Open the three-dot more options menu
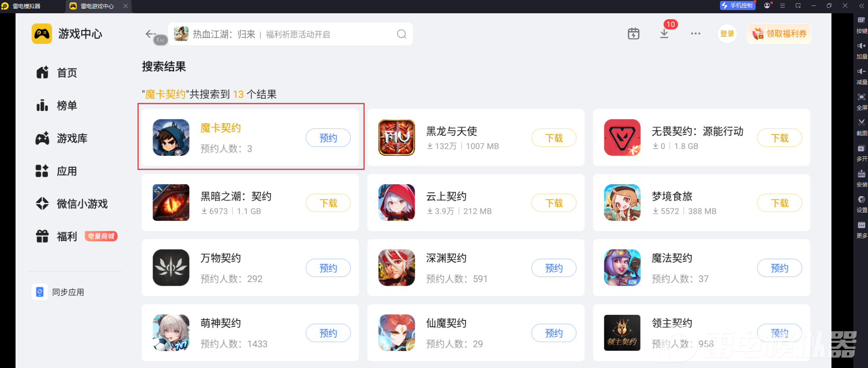Screen dimensions: 868x368 click(x=695, y=34)
